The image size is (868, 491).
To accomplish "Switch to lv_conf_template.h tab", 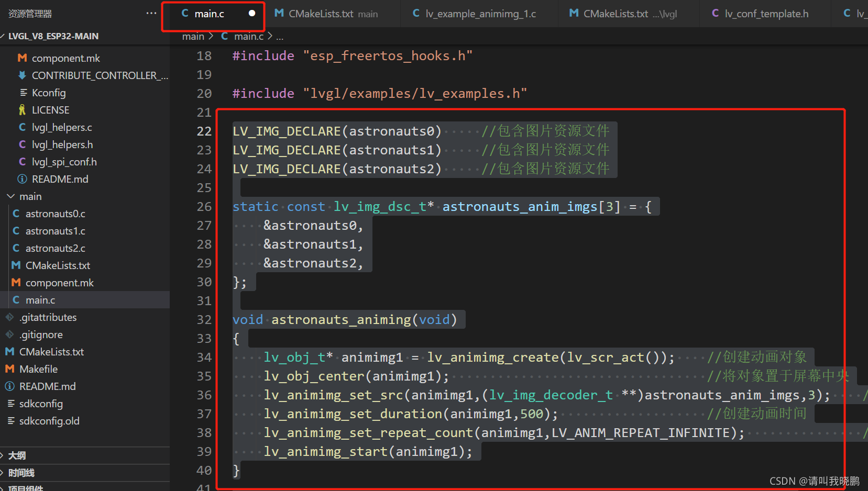I will point(766,14).
